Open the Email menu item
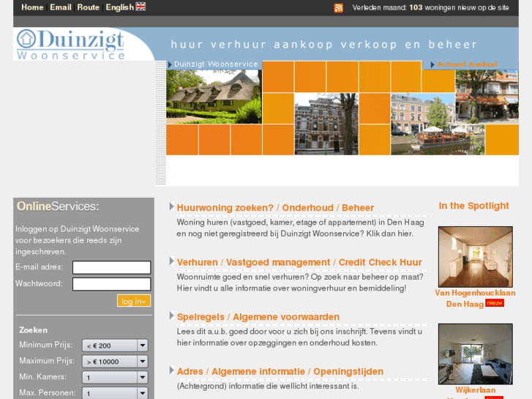This screenshot has width=532, height=399. [61, 7]
